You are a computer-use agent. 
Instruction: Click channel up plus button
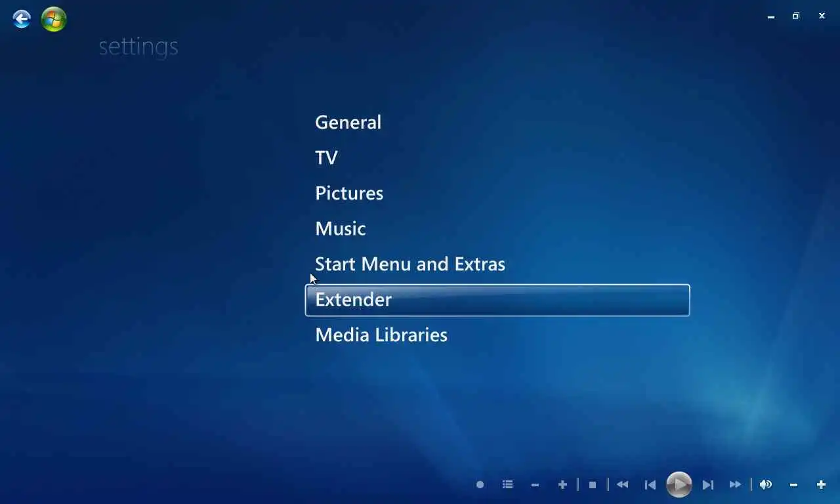click(x=562, y=484)
